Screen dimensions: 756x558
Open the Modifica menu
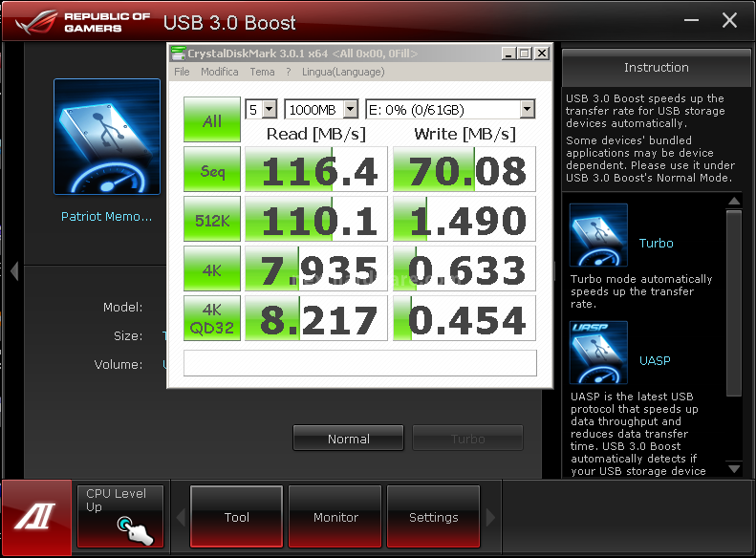(220, 72)
